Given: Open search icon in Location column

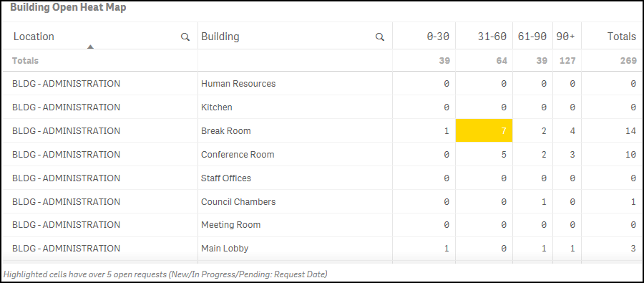Looking at the screenshot, I should pyautogui.click(x=185, y=37).
